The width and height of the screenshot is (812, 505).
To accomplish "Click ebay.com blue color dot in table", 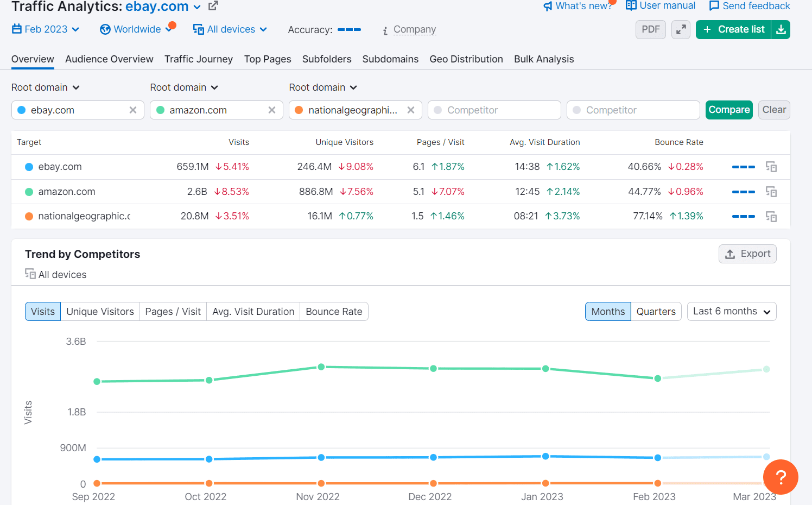I will 29,167.
